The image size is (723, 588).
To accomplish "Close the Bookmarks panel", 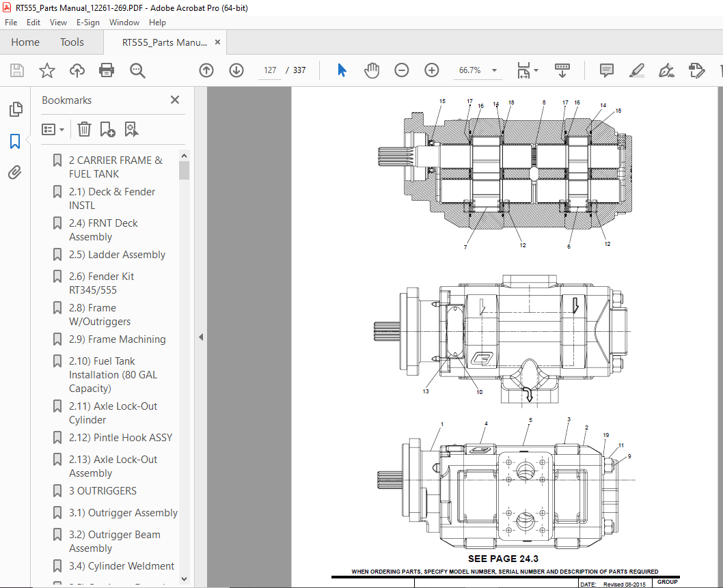I will point(175,100).
